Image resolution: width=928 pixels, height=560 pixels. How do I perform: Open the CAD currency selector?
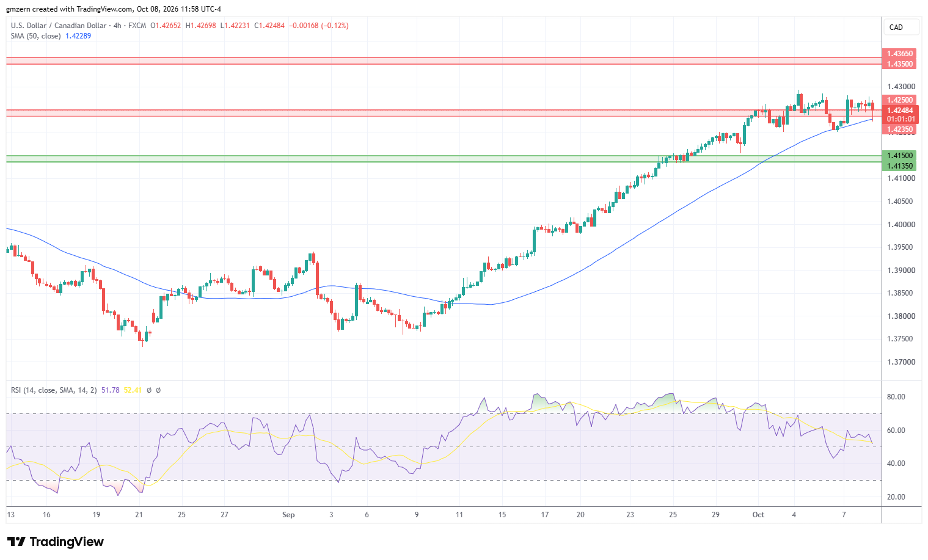pos(901,27)
